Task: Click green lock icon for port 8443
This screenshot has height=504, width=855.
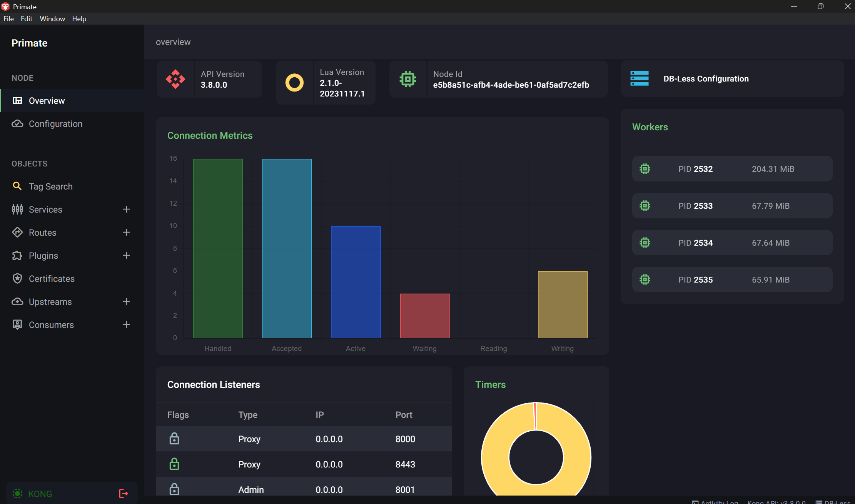Action: [x=174, y=464]
